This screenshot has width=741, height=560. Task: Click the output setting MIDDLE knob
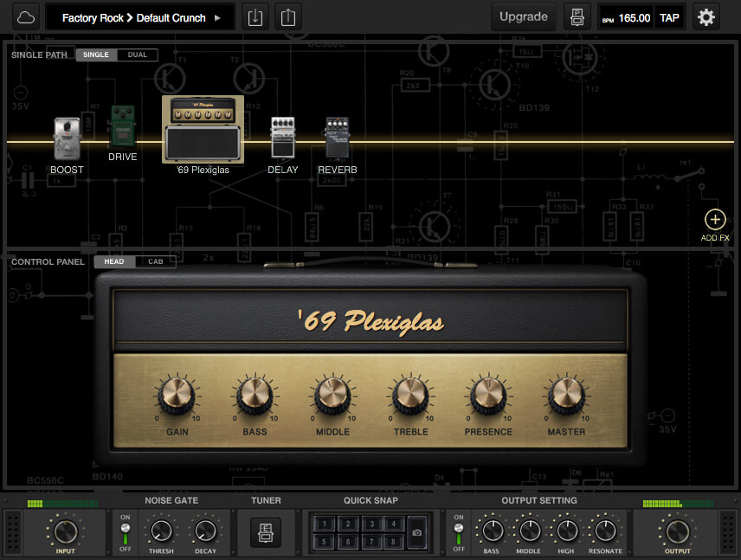(529, 531)
